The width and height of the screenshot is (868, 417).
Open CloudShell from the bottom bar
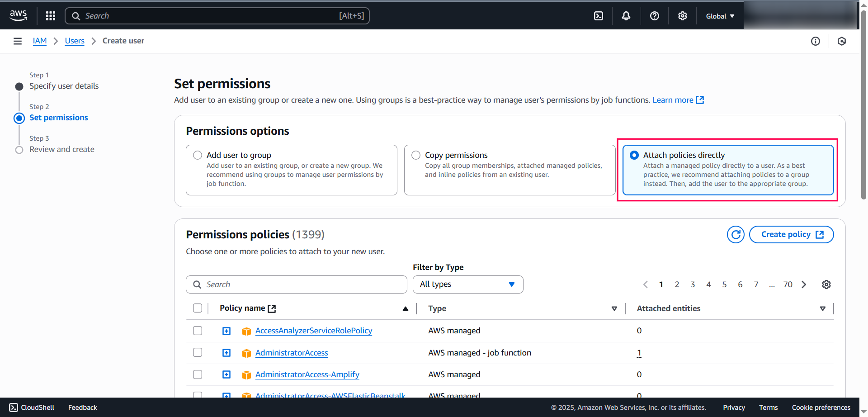pyautogui.click(x=31, y=407)
